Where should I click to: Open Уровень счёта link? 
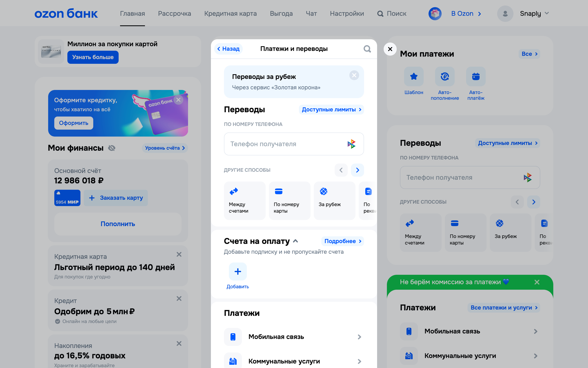point(165,148)
